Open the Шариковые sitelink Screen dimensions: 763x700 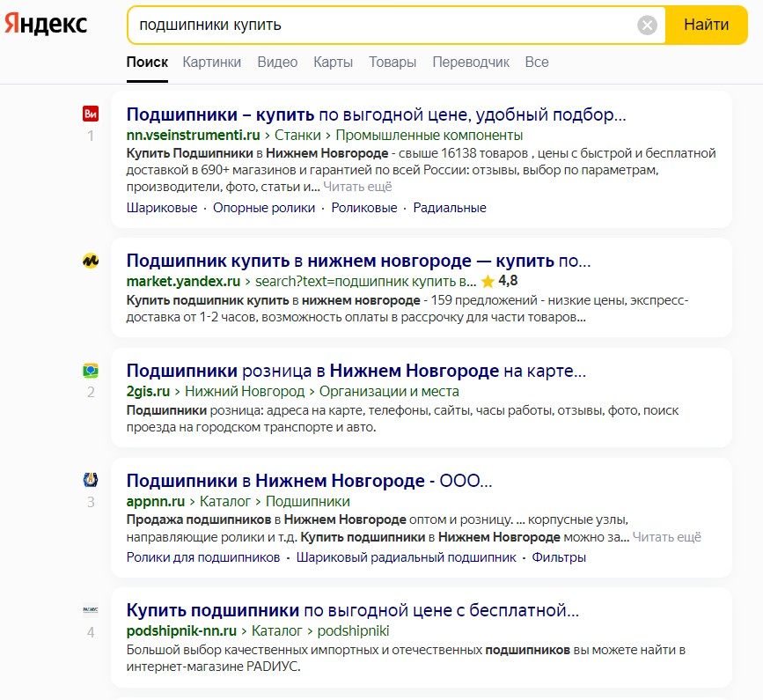[162, 208]
